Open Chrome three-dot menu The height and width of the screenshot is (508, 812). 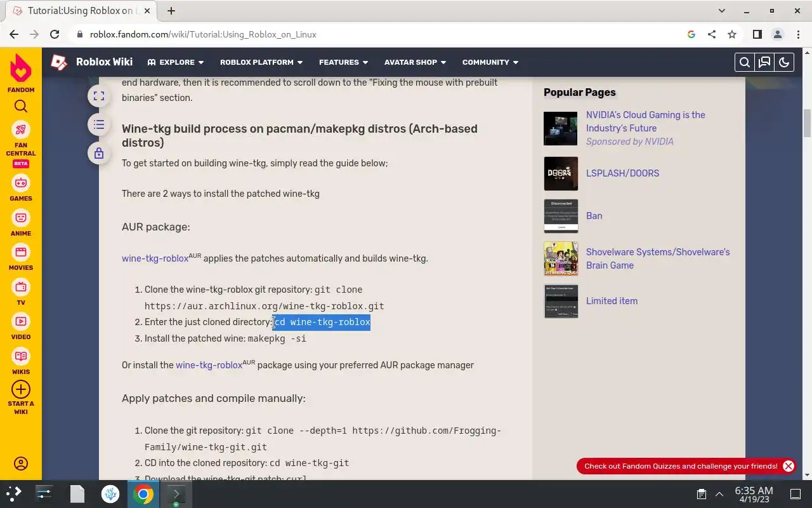pyautogui.click(x=798, y=34)
